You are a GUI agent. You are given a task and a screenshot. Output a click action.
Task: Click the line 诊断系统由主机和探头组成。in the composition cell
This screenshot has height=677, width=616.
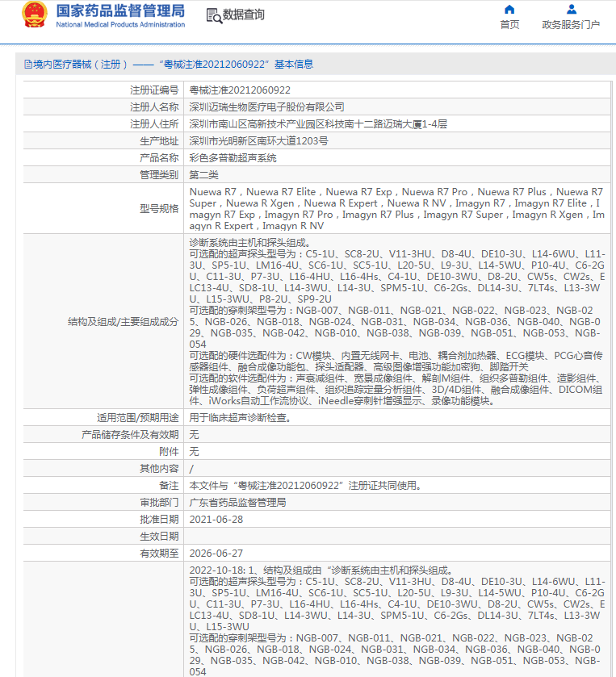249,243
